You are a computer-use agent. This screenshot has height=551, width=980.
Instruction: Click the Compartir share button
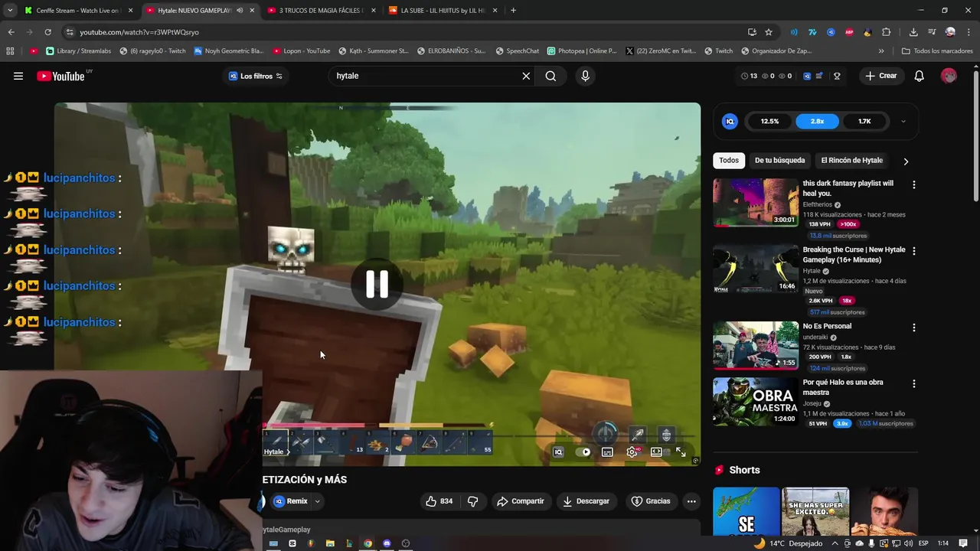click(521, 501)
